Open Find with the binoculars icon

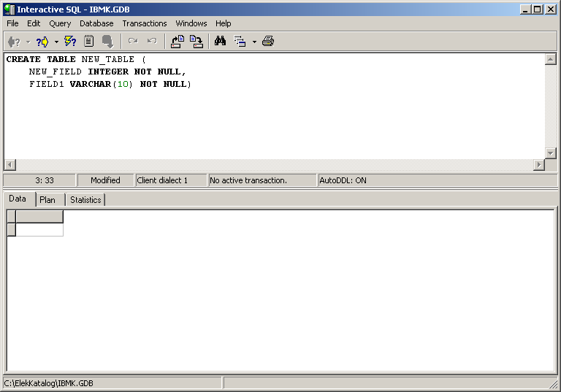(220, 41)
